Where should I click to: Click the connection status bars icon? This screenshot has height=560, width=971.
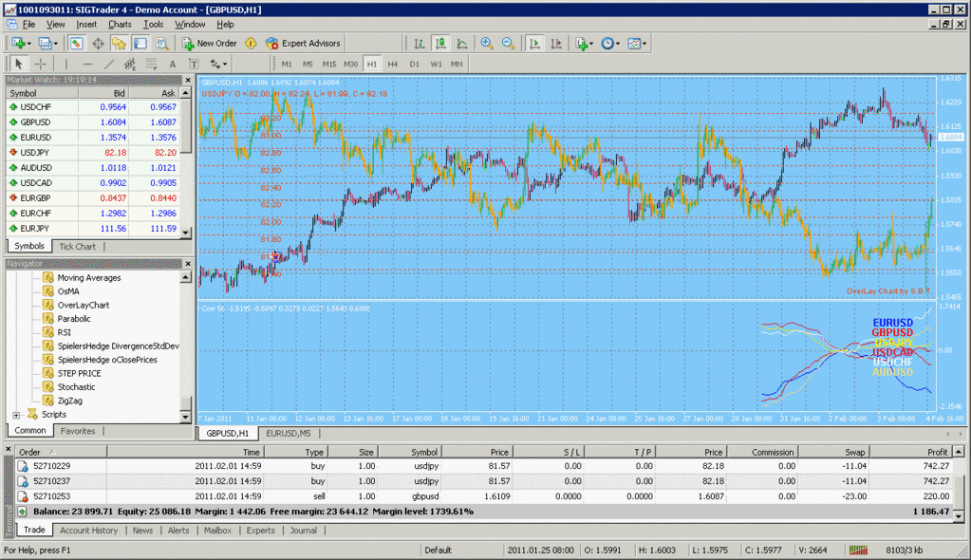coord(858,551)
